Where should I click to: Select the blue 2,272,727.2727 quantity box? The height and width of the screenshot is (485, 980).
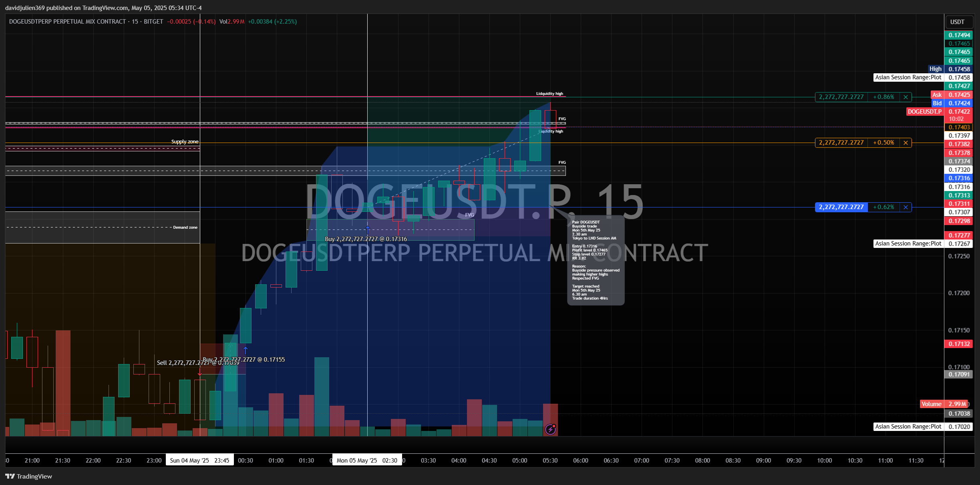841,207
